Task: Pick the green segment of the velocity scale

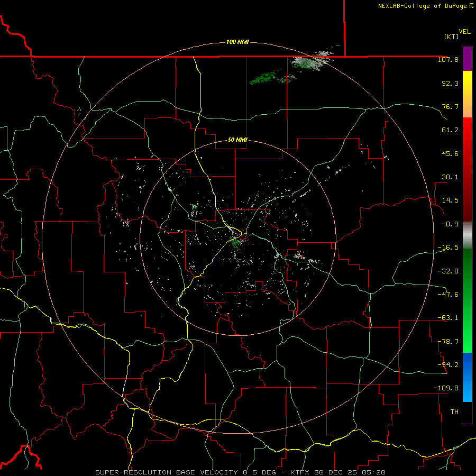Action: [x=467, y=300]
